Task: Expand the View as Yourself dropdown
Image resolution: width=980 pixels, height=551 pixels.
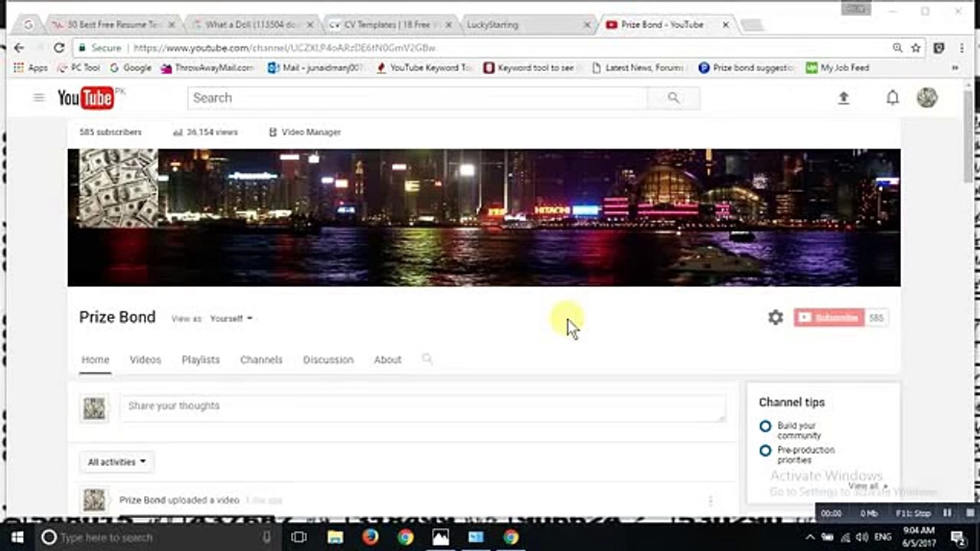Action: (x=231, y=318)
